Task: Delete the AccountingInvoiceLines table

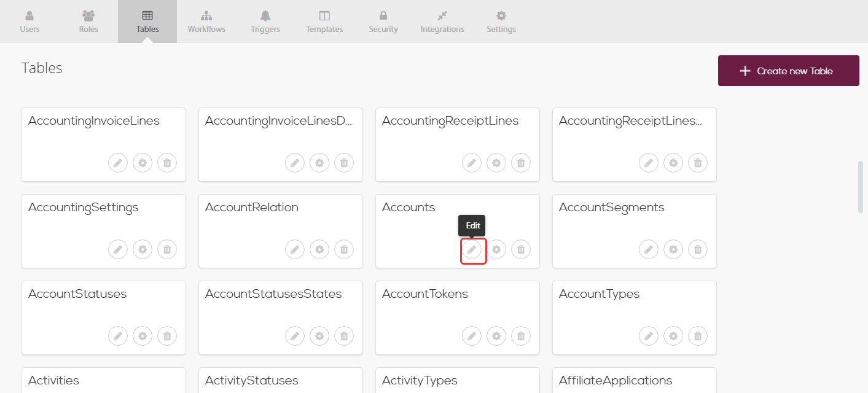Action: tap(167, 163)
